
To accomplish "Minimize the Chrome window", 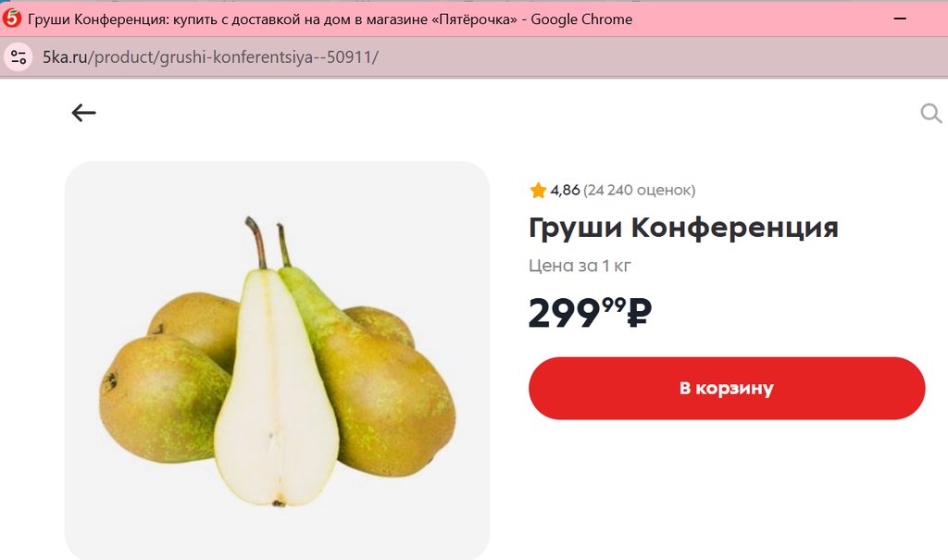I will 900,19.
